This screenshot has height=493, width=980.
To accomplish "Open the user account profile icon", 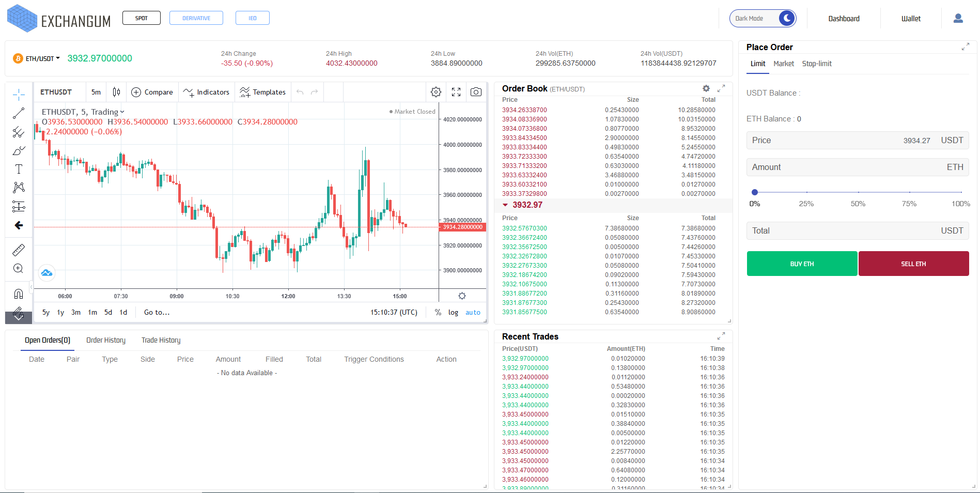I will tap(958, 19).
